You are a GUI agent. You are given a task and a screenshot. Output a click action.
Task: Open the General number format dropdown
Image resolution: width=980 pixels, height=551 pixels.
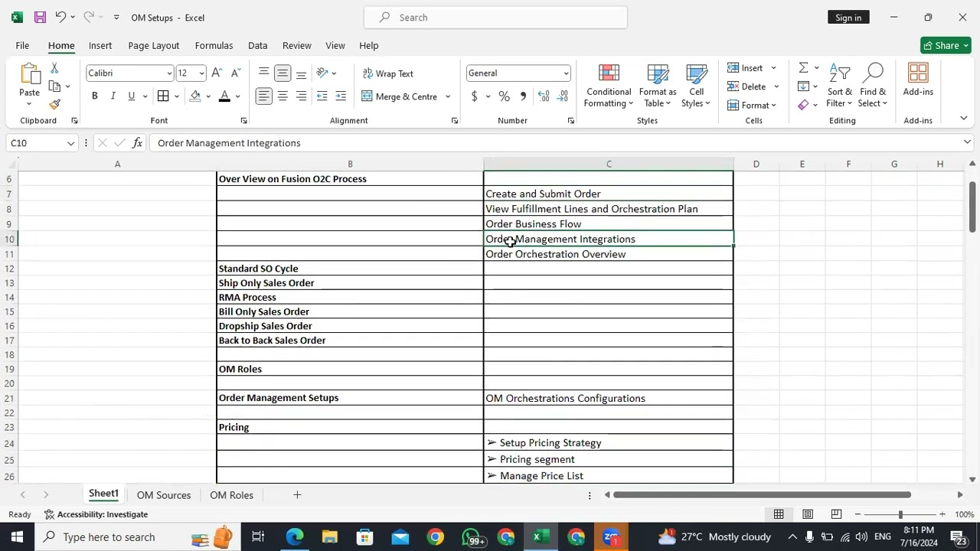566,73
